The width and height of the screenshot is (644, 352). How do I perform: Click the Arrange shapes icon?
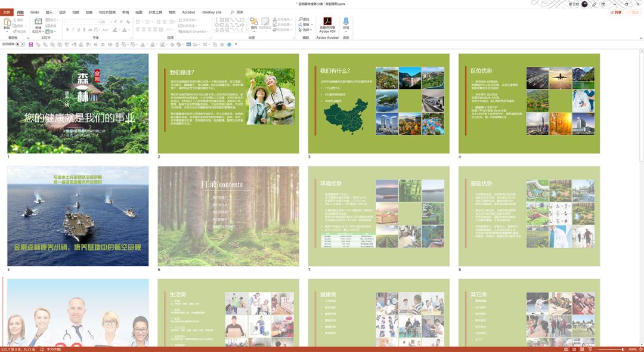pyautogui.click(x=254, y=21)
